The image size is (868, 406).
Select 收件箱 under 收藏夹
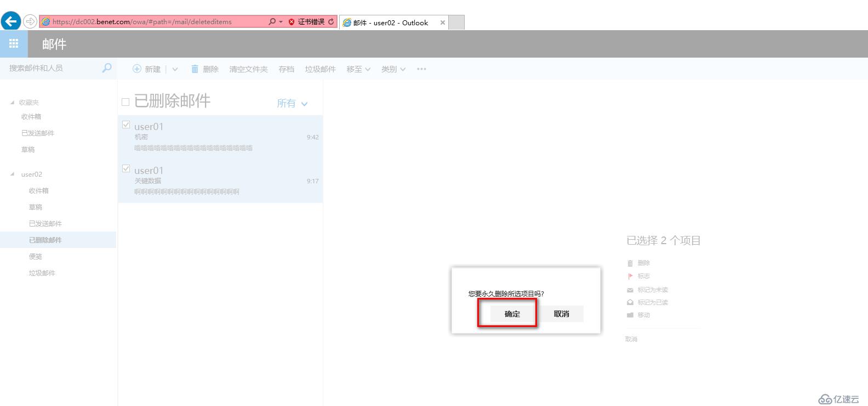click(x=31, y=117)
